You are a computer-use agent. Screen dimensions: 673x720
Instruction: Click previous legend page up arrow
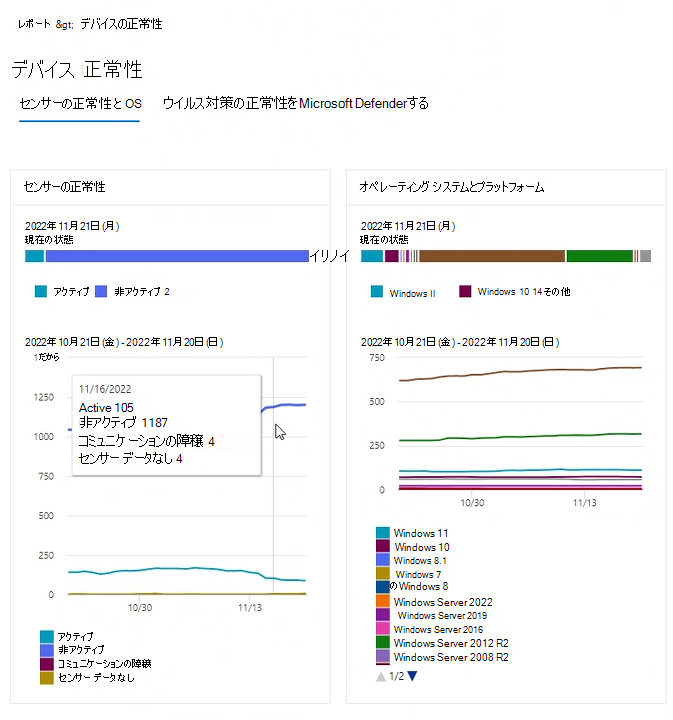(381, 676)
